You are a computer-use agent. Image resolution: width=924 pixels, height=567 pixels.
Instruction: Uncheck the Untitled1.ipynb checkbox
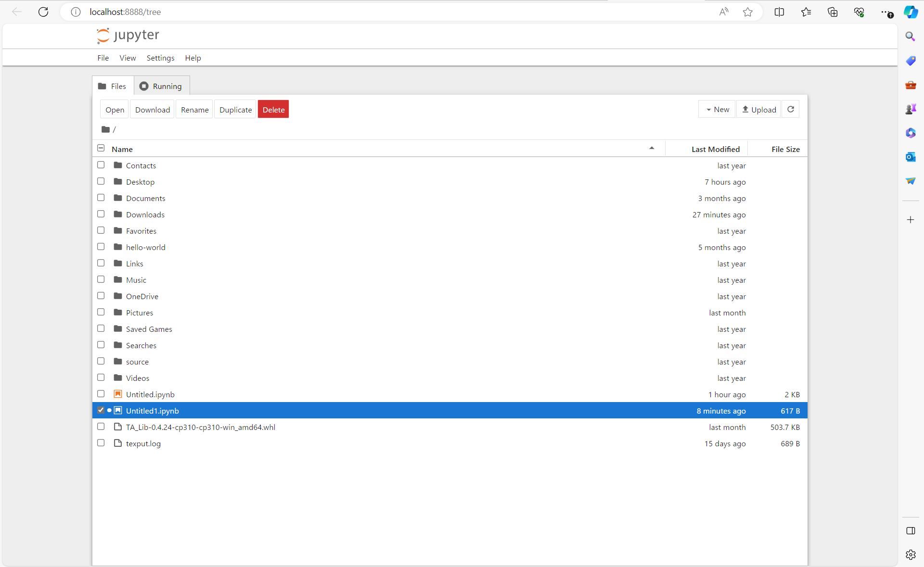(101, 410)
